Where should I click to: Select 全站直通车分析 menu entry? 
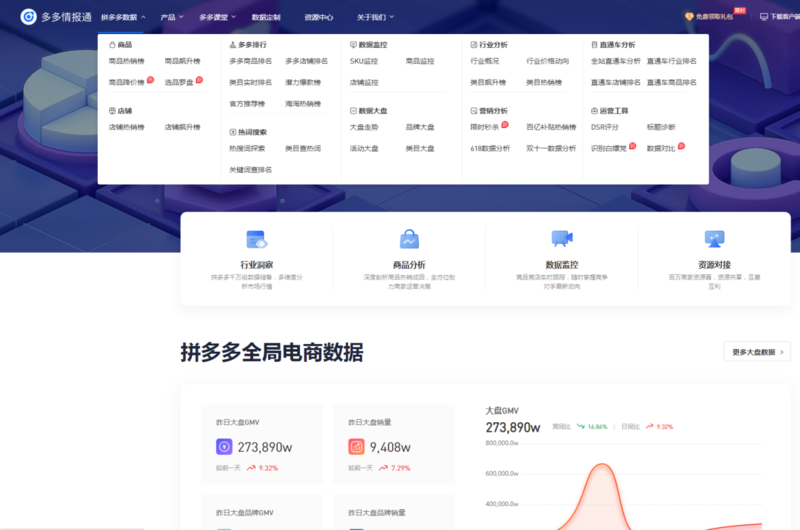tap(615, 61)
